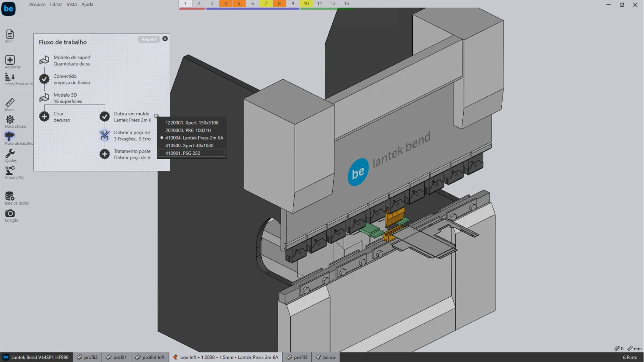Open the Ajuda menu
The width and height of the screenshot is (644, 362).
tap(87, 4)
